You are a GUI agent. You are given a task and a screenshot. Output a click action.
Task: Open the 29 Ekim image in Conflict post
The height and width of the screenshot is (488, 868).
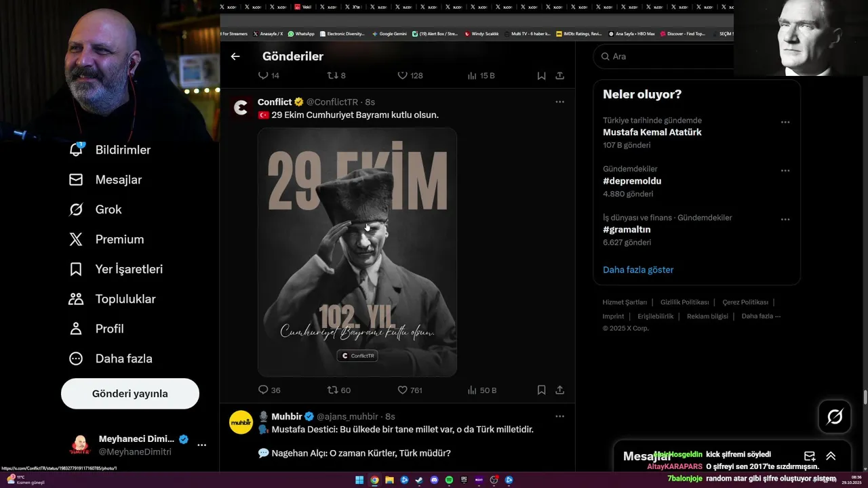point(357,252)
